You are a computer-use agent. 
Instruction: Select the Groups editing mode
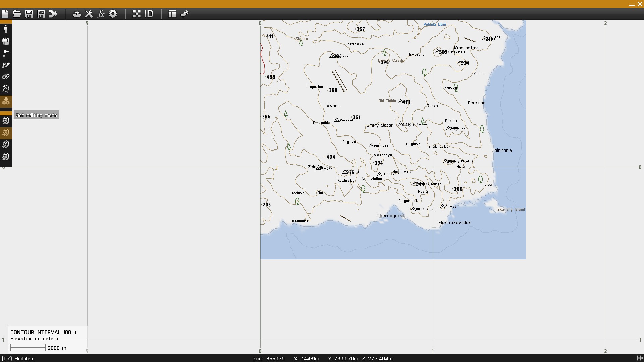[6, 41]
